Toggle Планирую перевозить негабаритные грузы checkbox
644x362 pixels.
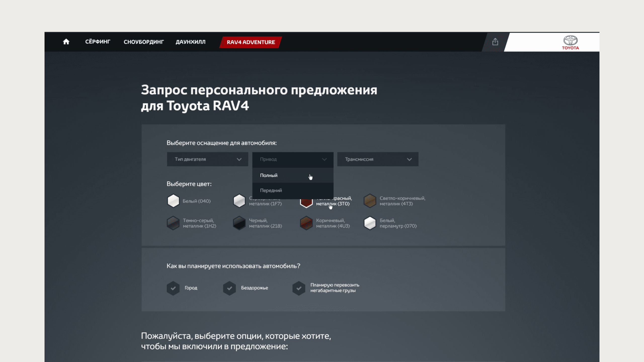click(x=299, y=288)
